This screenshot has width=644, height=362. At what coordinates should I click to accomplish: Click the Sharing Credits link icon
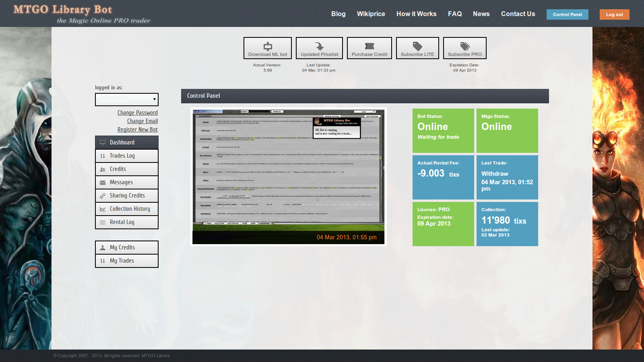103,196
